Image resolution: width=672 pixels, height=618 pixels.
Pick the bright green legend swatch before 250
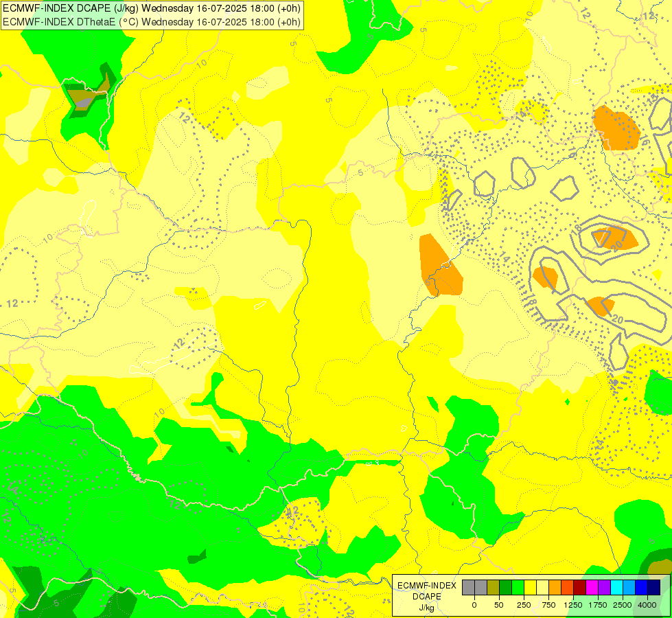point(518,588)
